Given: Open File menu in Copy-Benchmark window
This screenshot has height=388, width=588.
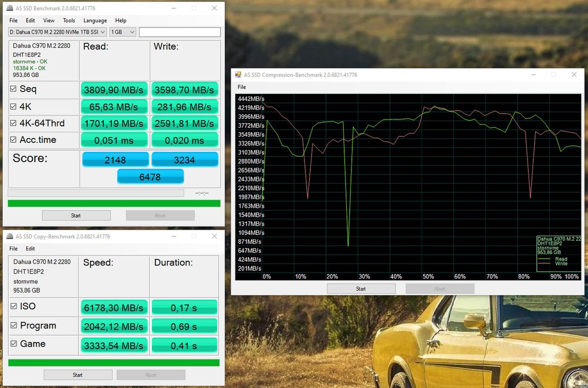Looking at the screenshot, I should pos(13,248).
